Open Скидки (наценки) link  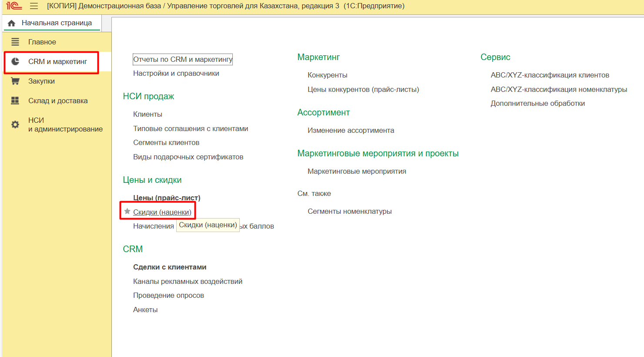point(162,212)
